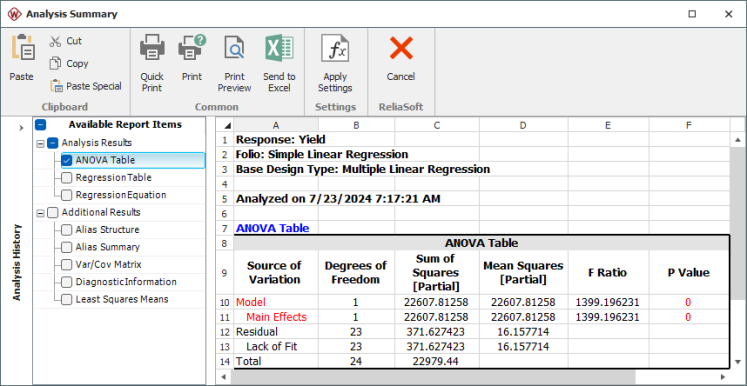The height and width of the screenshot is (386, 747).
Task: Click the horizontal scrollbar thumb
Action: point(433,377)
